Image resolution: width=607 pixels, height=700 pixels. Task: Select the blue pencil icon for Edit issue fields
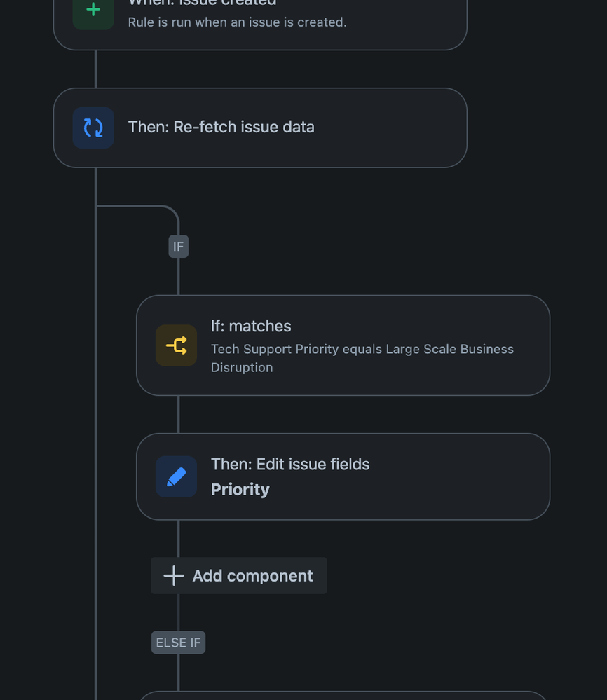[x=176, y=476]
